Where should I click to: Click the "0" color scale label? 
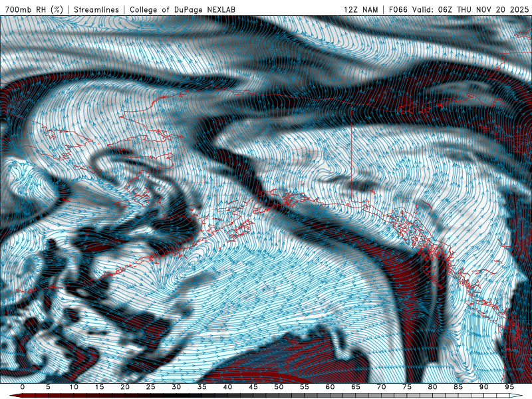coord(23,387)
